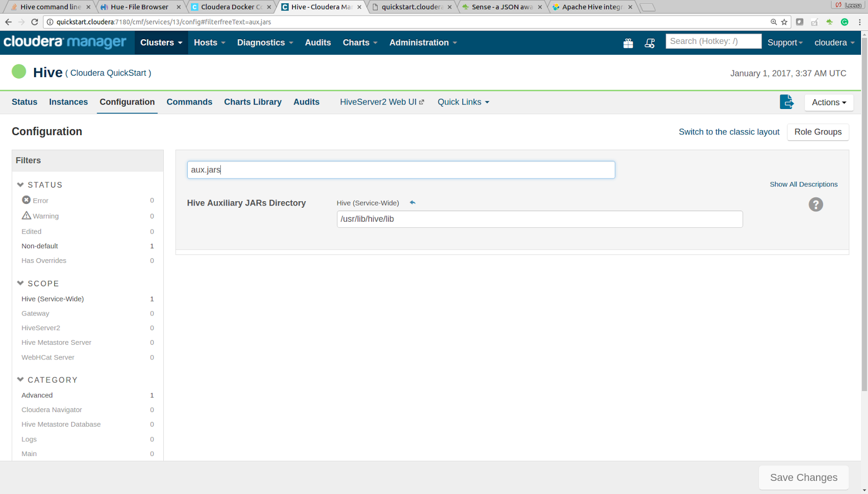The width and height of the screenshot is (868, 494).
Task: Switch to the Cloudera Docker browser tab
Action: tap(232, 7)
